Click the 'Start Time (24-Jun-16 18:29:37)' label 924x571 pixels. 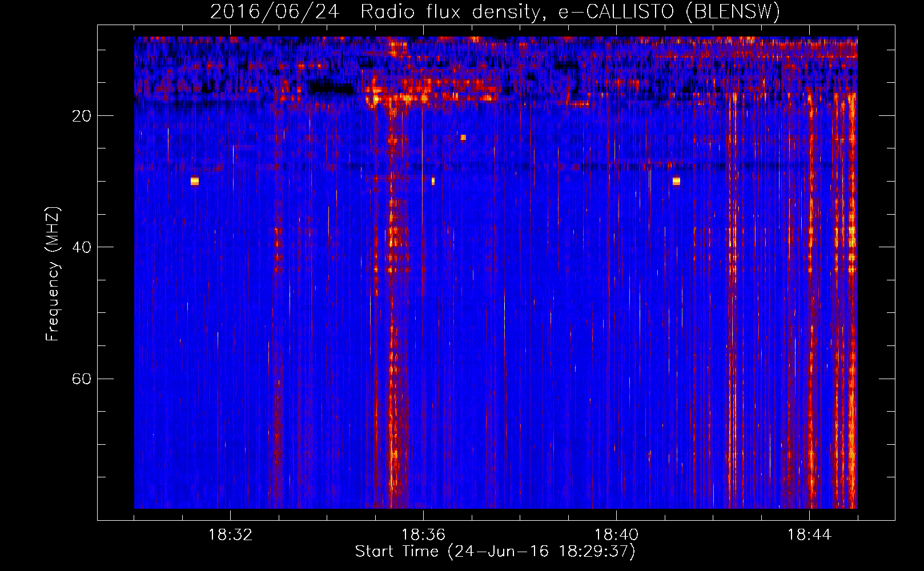coord(495,552)
